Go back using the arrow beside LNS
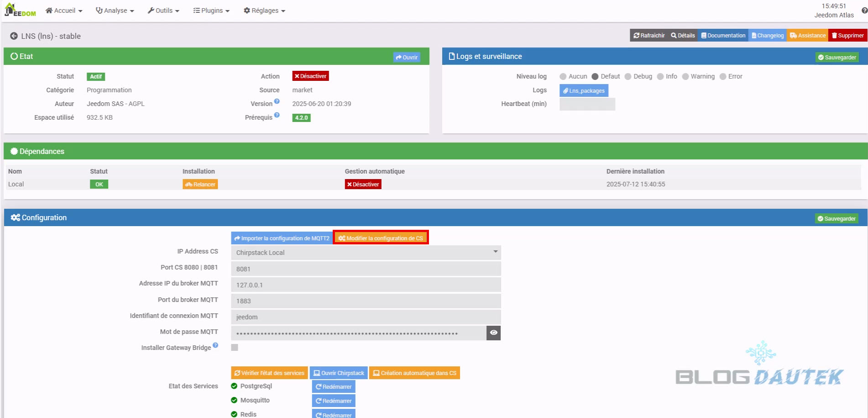 click(14, 36)
